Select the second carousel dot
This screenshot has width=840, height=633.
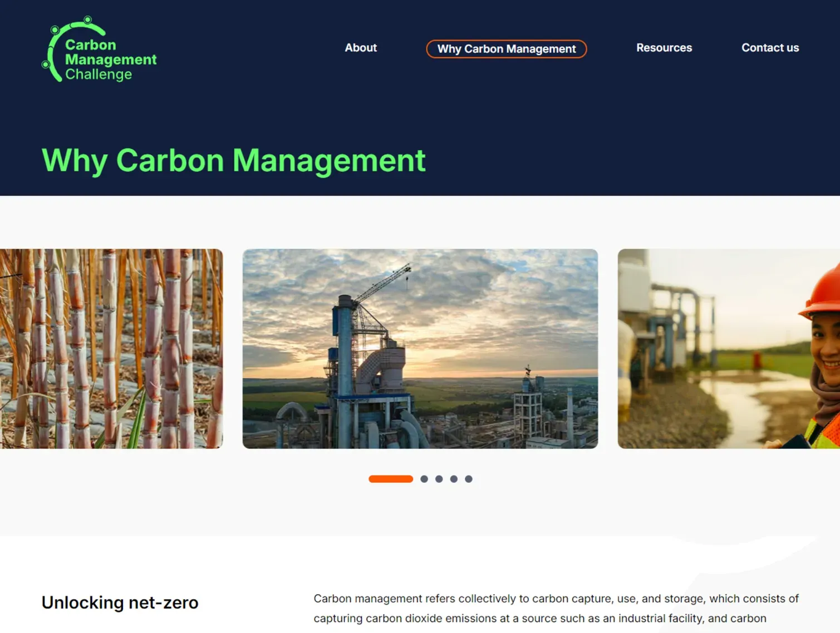(424, 478)
